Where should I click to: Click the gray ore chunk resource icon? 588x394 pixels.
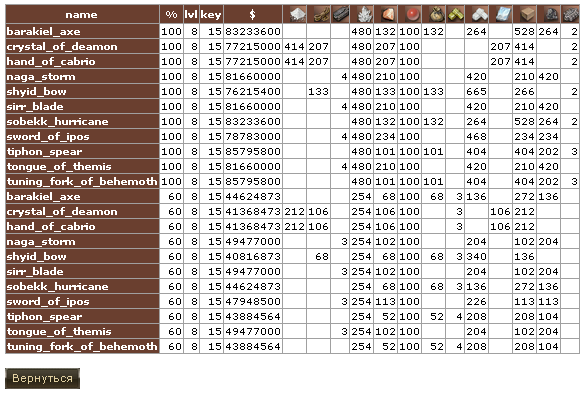click(570, 14)
